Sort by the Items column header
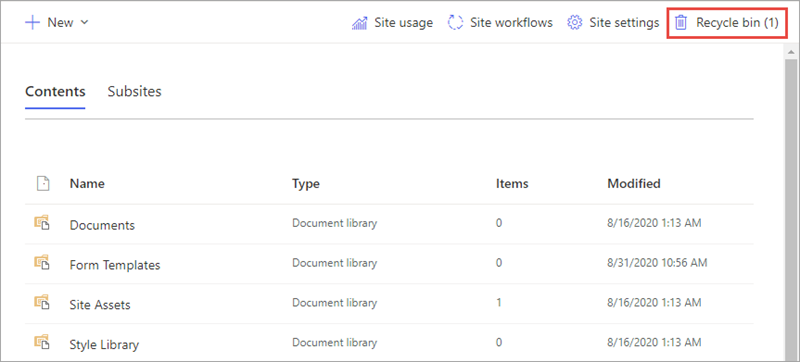This screenshot has height=362, width=800. point(512,184)
